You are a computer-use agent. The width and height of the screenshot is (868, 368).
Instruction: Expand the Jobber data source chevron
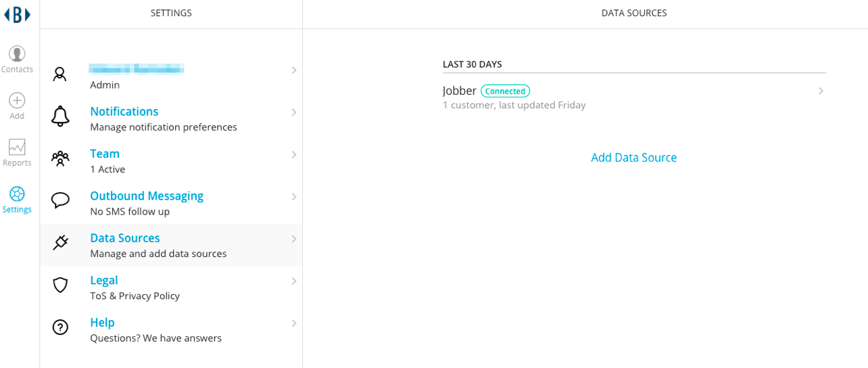click(821, 91)
